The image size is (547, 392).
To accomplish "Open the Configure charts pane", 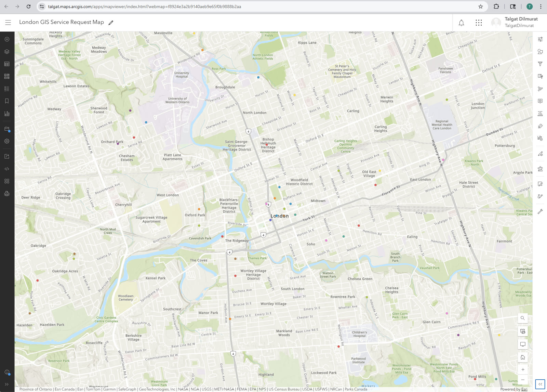I will pyautogui.click(x=540, y=138).
